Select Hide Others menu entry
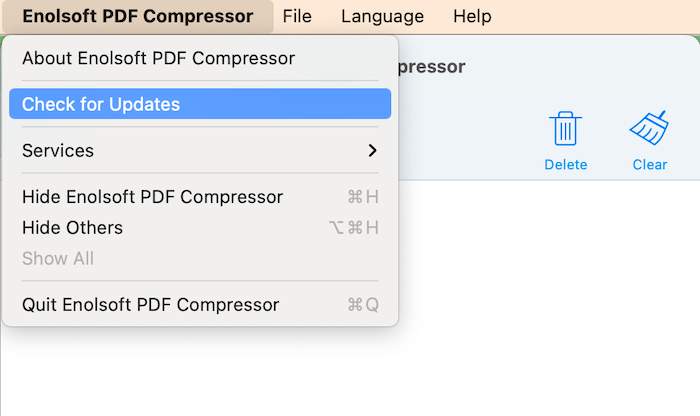 (x=72, y=228)
